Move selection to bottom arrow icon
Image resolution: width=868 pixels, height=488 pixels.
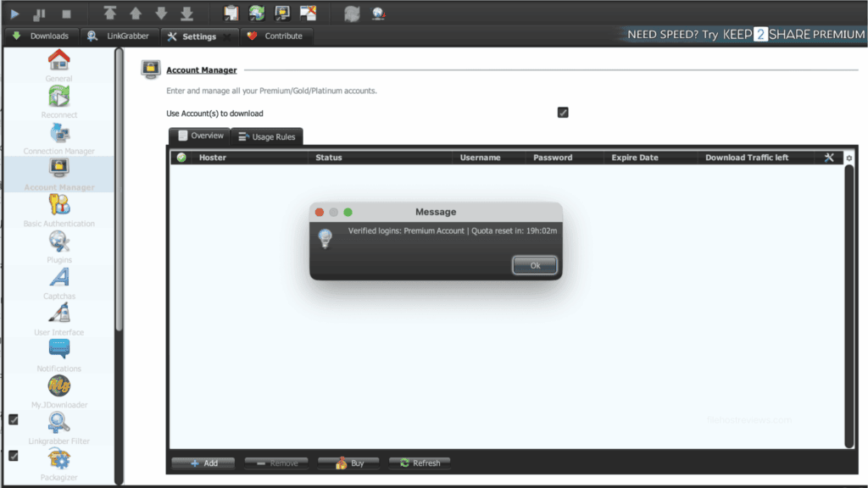click(187, 14)
